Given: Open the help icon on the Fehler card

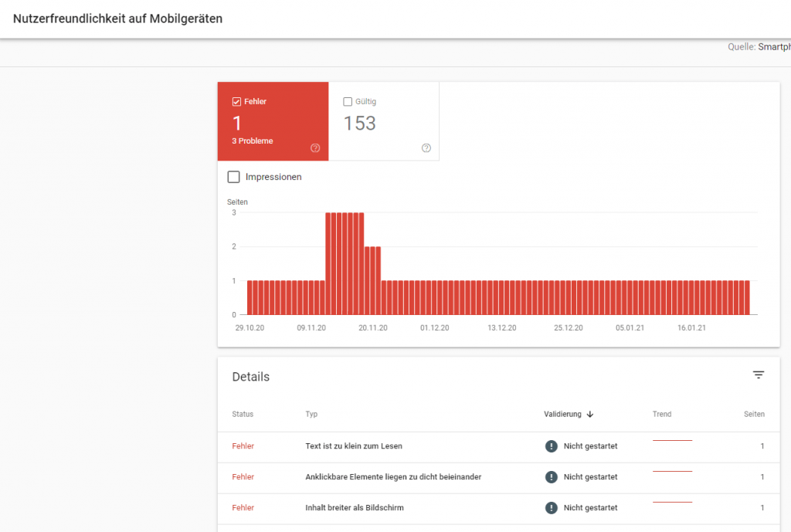Looking at the screenshot, I should tap(315, 147).
